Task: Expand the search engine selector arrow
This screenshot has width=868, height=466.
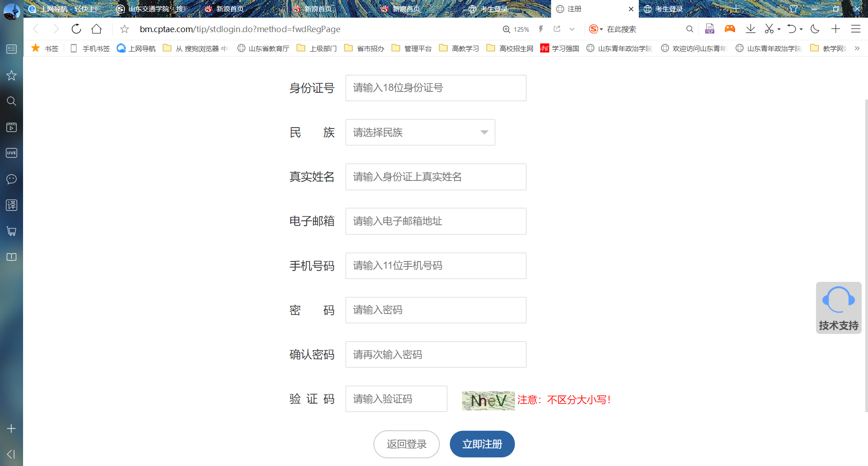Action: click(x=601, y=29)
